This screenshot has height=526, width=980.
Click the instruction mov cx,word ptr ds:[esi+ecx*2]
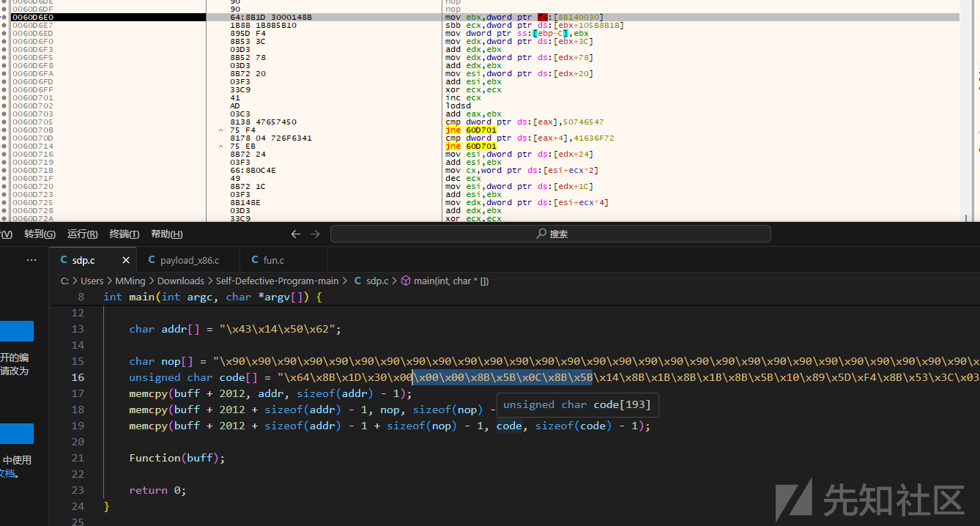coord(521,170)
